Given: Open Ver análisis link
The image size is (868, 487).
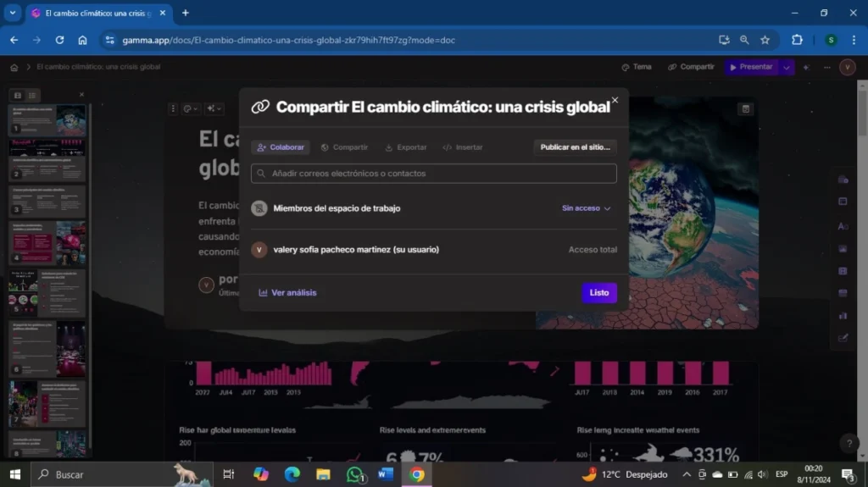Looking at the screenshot, I should point(288,293).
